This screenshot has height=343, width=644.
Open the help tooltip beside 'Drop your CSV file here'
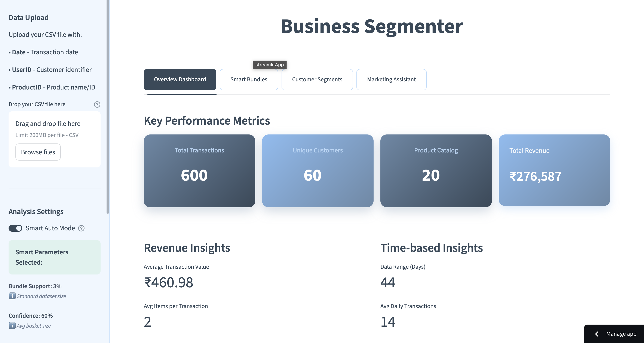(x=97, y=104)
